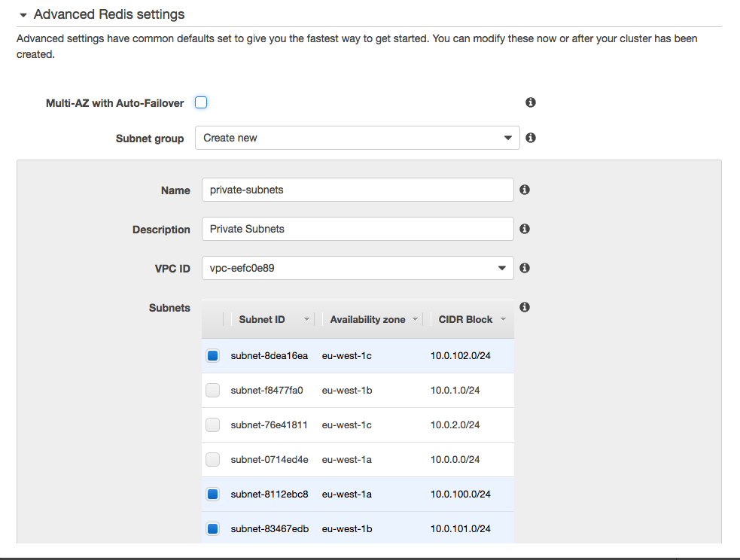Open Availability zone column menu arrow
Image resolution: width=740 pixels, height=560 pixels.
(x=415, y=320)
